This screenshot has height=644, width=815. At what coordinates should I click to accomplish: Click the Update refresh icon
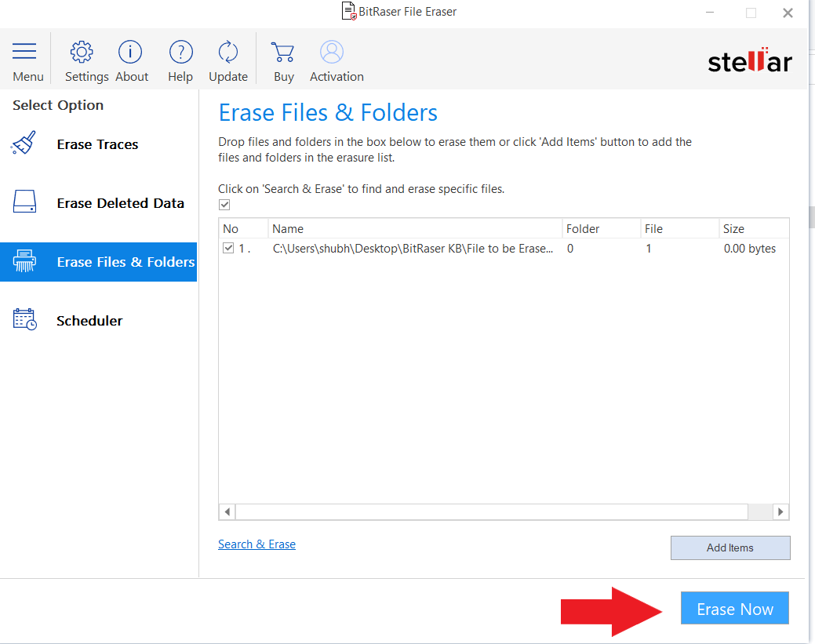point(228,52)
